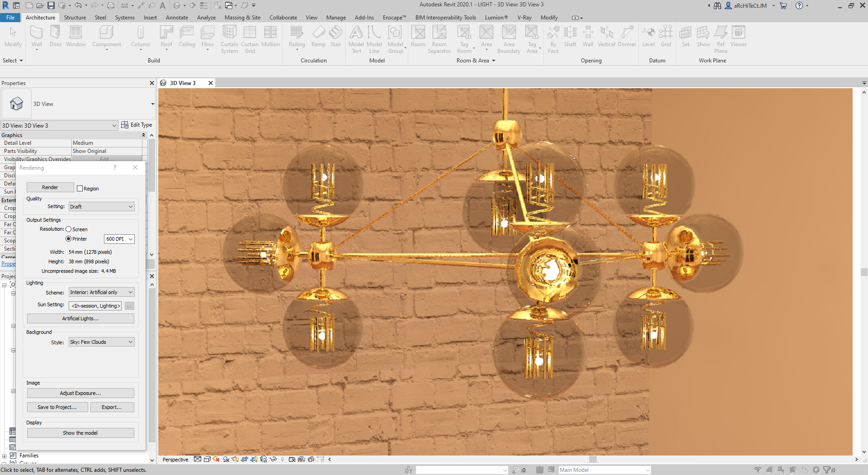Select the Screen resolution radio button
868x475 pixels.
pos(69,229)
